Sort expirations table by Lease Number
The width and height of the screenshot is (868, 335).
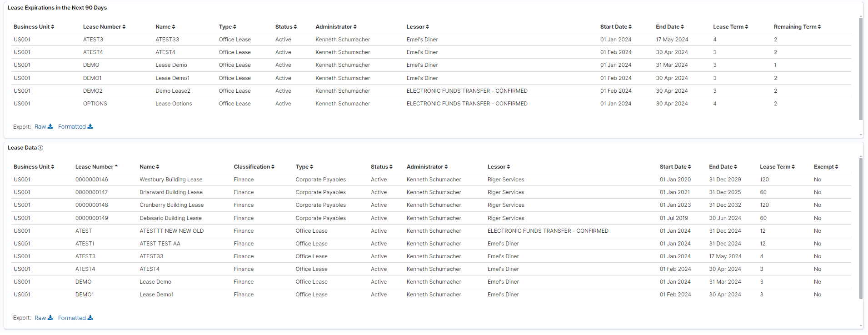click(104, 27)
